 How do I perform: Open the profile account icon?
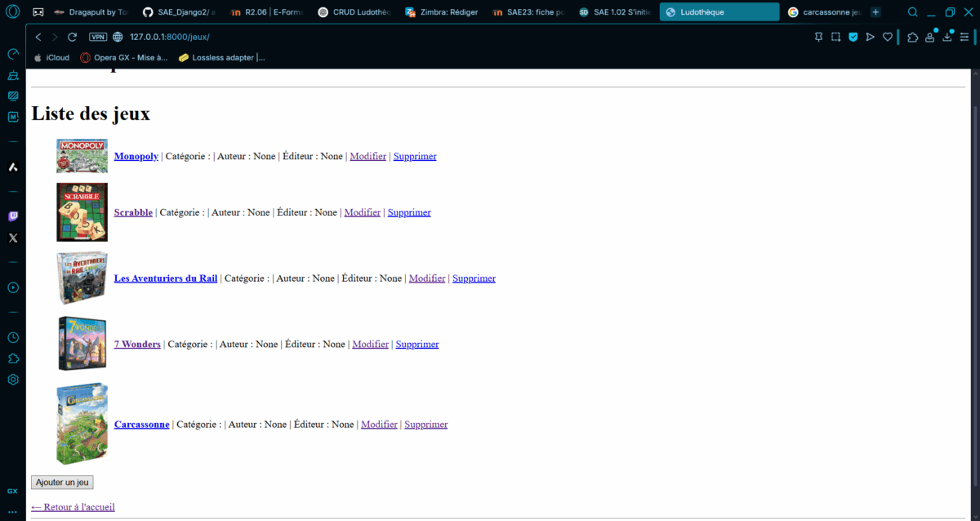929,37
